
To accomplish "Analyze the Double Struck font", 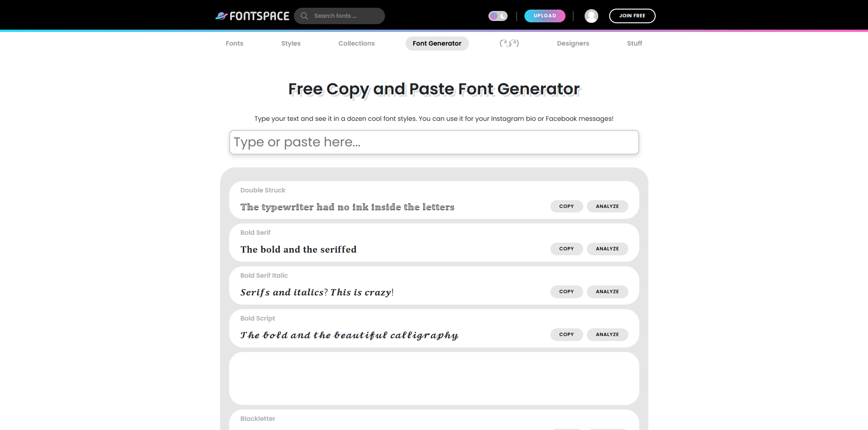I will pyautogui.click(x=607, y=206).
